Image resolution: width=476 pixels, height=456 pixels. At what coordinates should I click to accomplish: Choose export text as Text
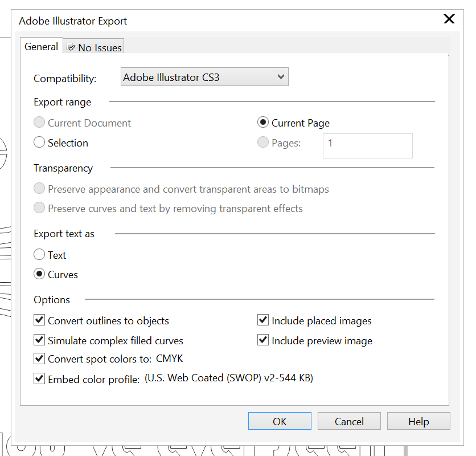[x=39, y=254]
